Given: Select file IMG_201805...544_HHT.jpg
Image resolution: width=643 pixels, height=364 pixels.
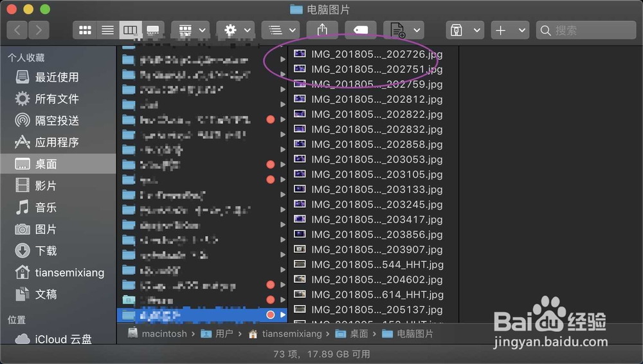Looking at the screenshot, I should click(373, 265).
